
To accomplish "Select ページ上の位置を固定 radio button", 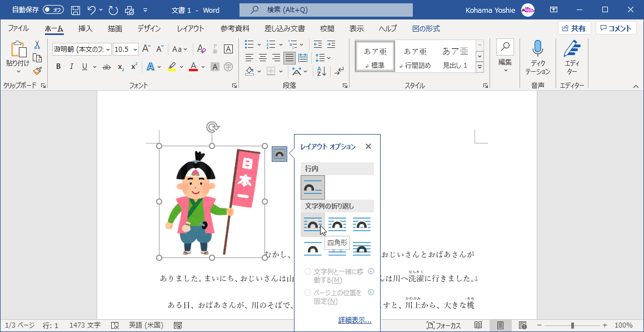I will (308, 293).
